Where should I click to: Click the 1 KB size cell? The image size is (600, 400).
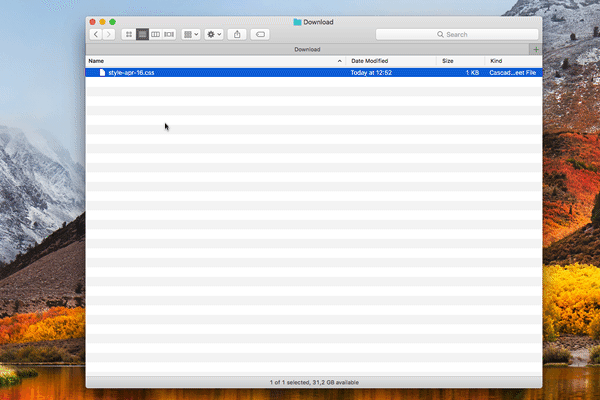tap(472, 73)
